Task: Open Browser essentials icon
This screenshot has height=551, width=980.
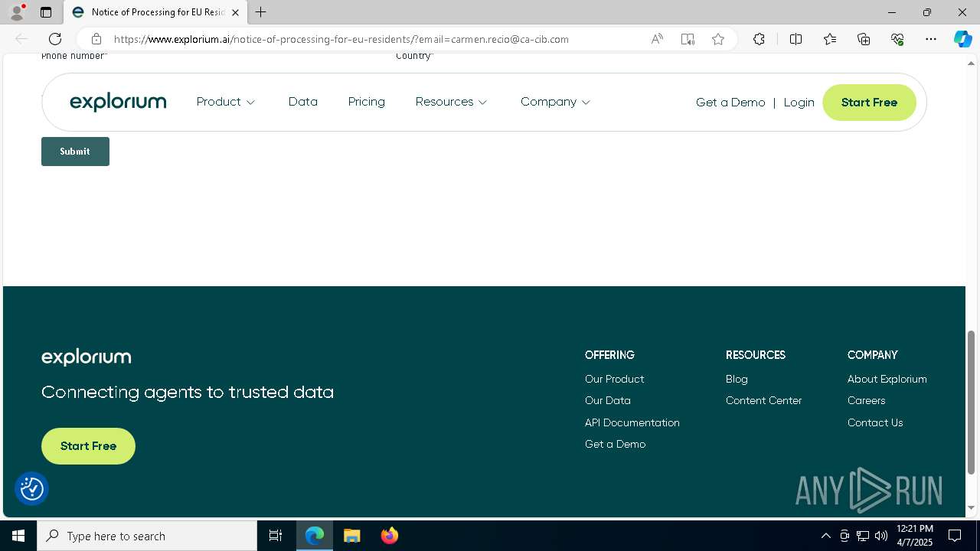Action: pyautogui.click(x=897, y=39)
